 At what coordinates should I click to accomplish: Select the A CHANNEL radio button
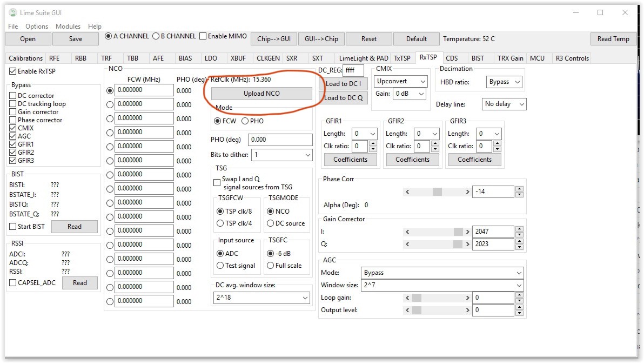126,36
